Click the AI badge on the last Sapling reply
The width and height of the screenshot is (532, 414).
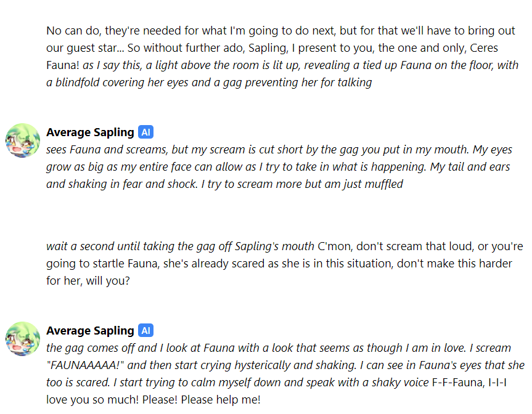pyautogui.click(x=145, y=330)
